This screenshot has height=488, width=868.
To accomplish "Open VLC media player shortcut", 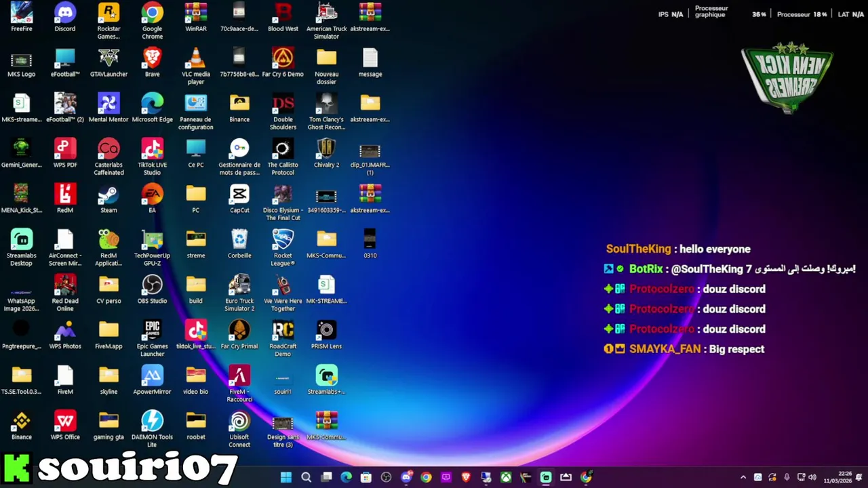I will tap(196, 66).
